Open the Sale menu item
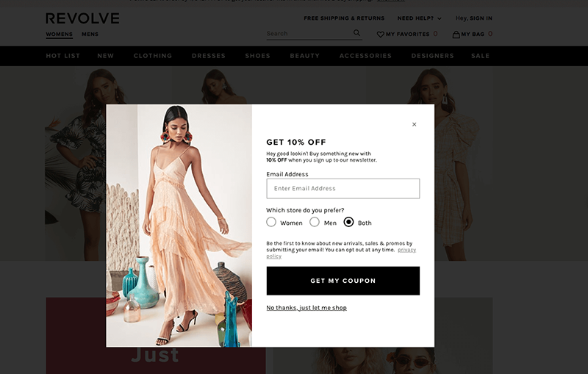 (x=481, y=56)
